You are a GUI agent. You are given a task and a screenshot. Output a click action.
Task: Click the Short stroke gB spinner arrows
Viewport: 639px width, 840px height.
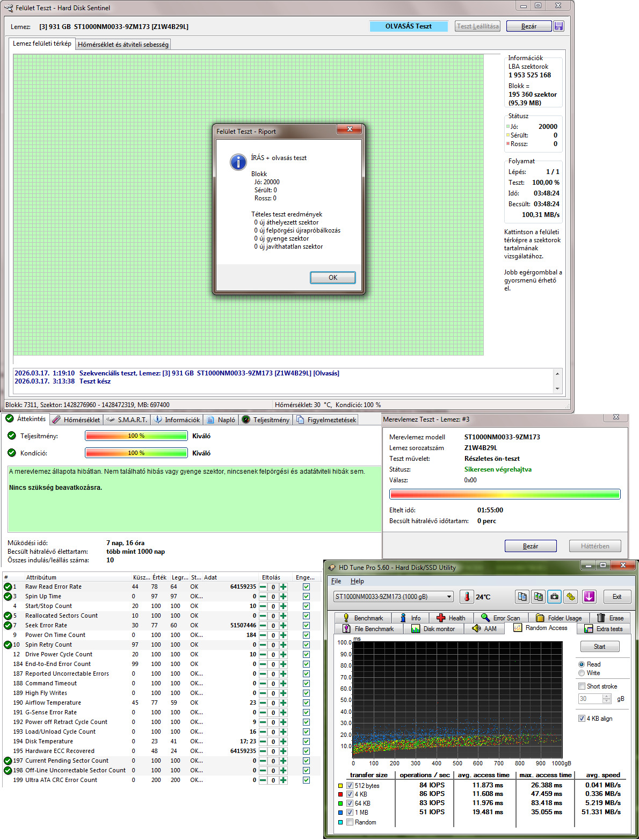coord(607,699)
